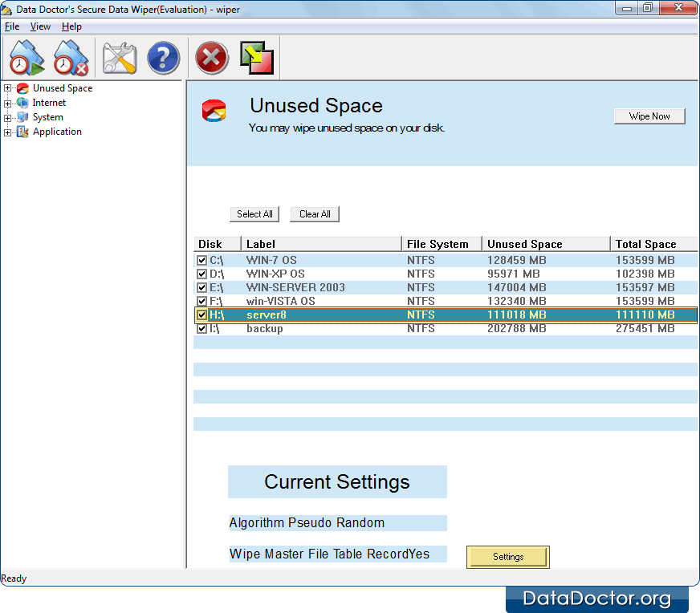Image resolution: width=700 pixels, height=613 pixels.
Task: Sort by the Total Space column header
Action: [x=654, y=244]
